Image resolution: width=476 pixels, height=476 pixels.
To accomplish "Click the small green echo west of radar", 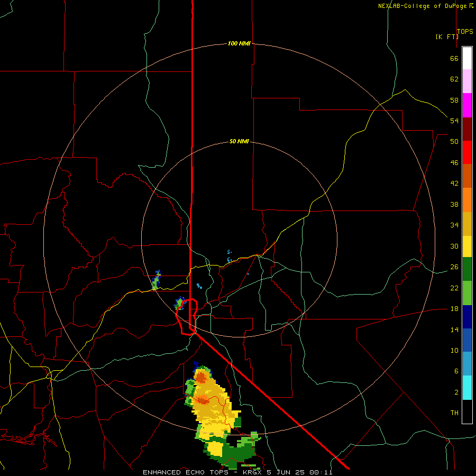I will coord(155,281).
